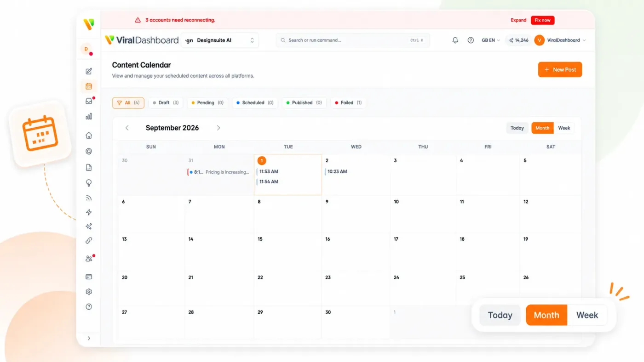Image resolution: width=644 pixels, height=362 pixels.
Task: Filter posts by Draft (3)
Action: coord(166,103)
